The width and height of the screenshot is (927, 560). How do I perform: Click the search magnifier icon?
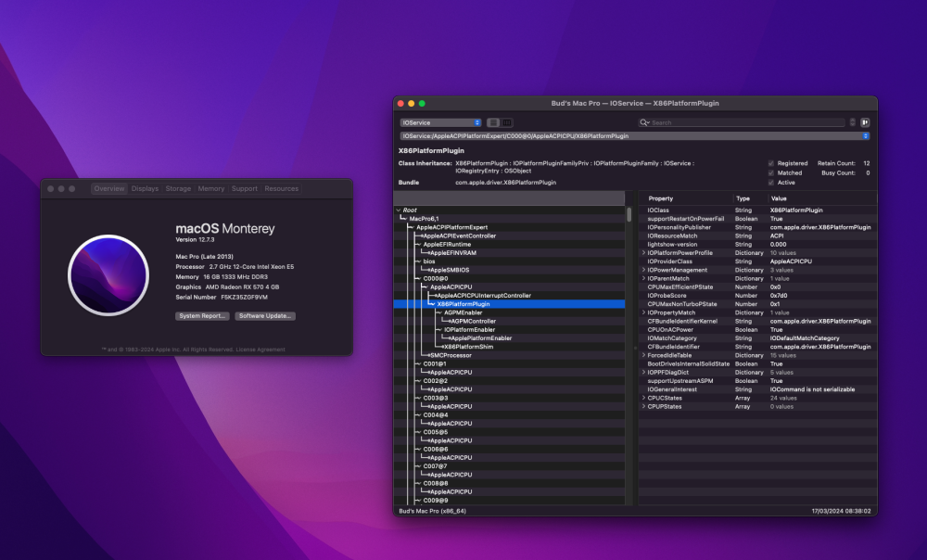coord(644,122)
